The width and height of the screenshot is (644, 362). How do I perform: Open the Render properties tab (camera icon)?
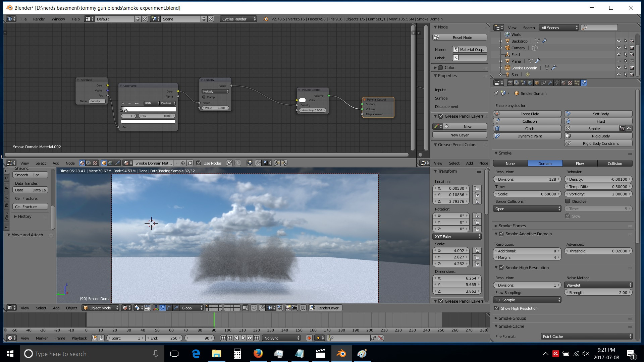(511, 83)
